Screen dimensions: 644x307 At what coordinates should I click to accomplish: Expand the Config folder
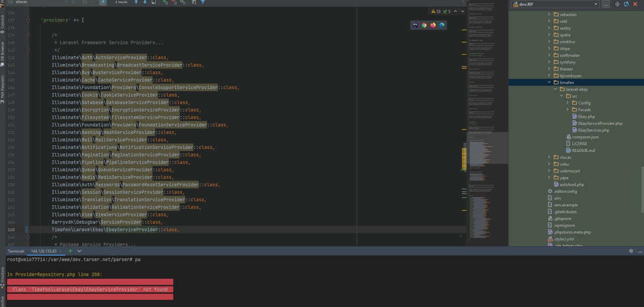pos(568,103)
